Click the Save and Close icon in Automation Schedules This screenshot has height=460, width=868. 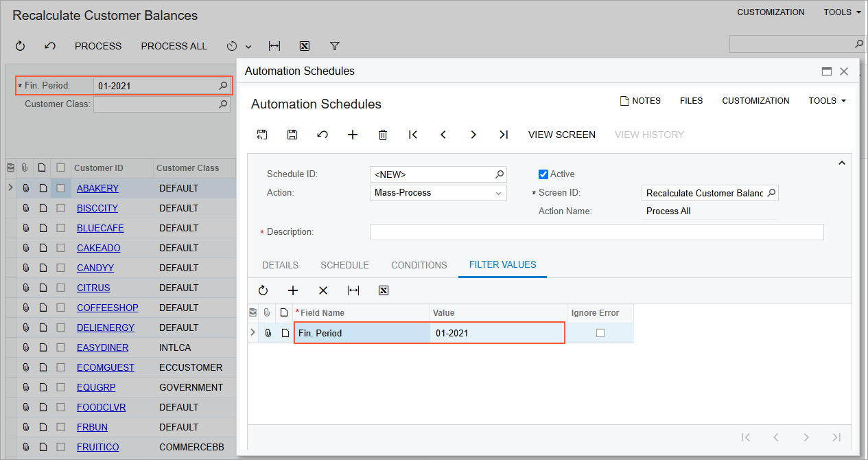pyautogui.click(x=262, y=135)
